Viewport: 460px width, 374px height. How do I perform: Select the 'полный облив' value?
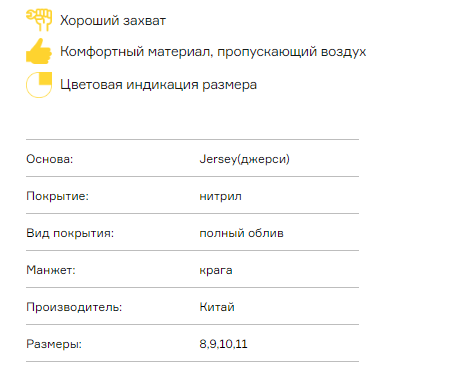coord(241,233)
